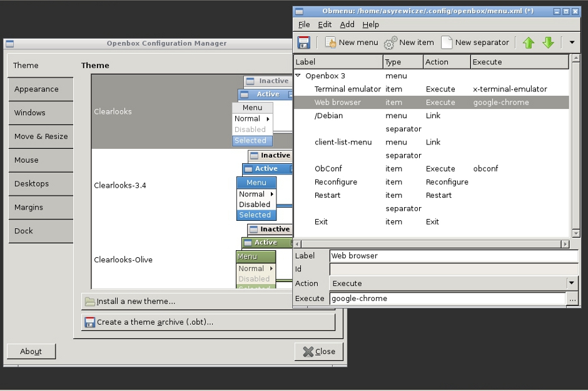Open the Mouse tab
This screenshot has height=391, width=588.
tap(41, 160)
